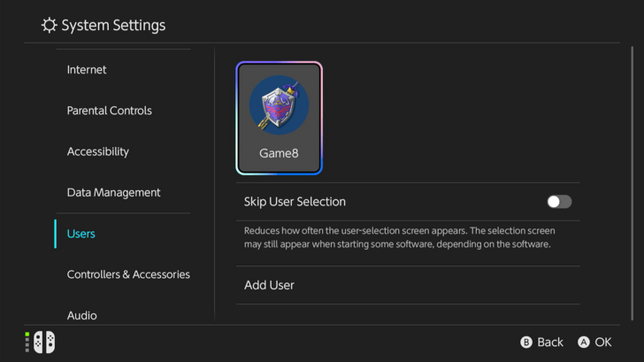Click the Game8 username label
The width and height of the screenshot is (644, 362).
coord(279,153)
